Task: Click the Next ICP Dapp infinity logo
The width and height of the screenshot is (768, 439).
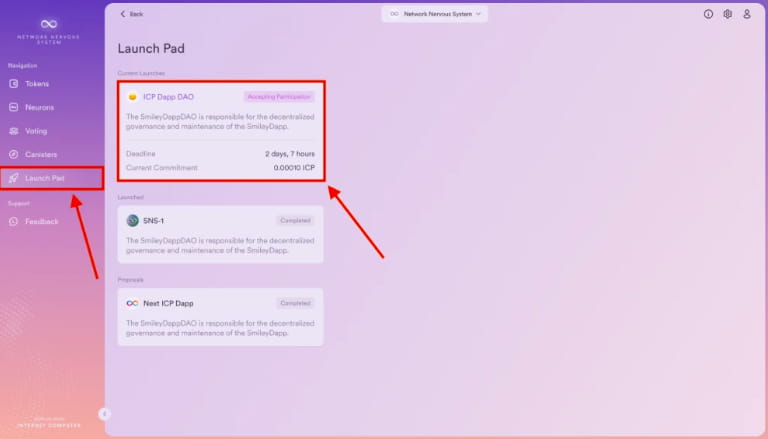Action: tap(132, 303)
